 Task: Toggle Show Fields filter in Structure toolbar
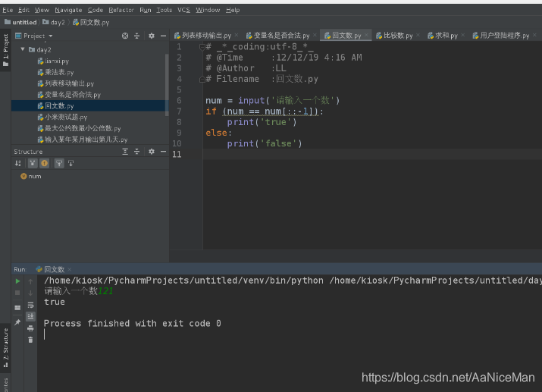tap(44, 163)
